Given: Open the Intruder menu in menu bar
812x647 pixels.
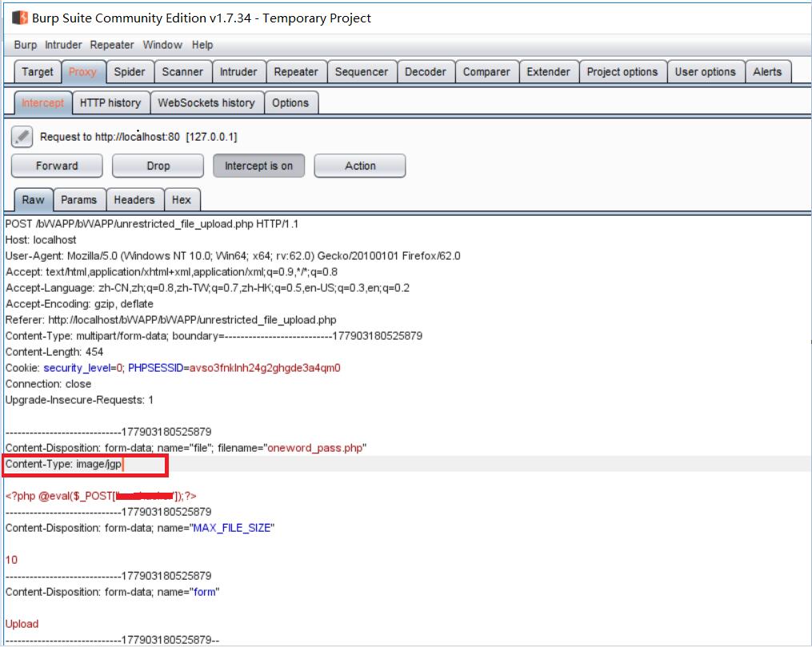Looking at the screenshot, I should click(63, 45).
